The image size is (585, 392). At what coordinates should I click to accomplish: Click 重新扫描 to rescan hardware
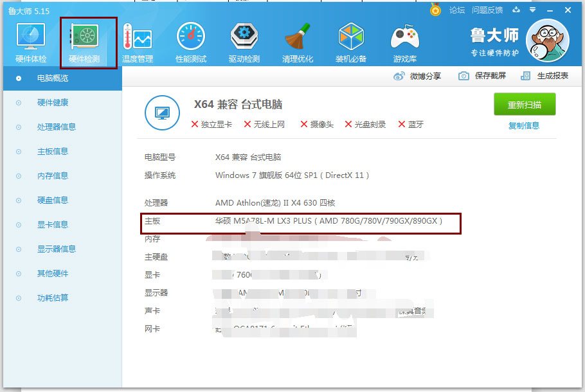(x=525, y=104)
